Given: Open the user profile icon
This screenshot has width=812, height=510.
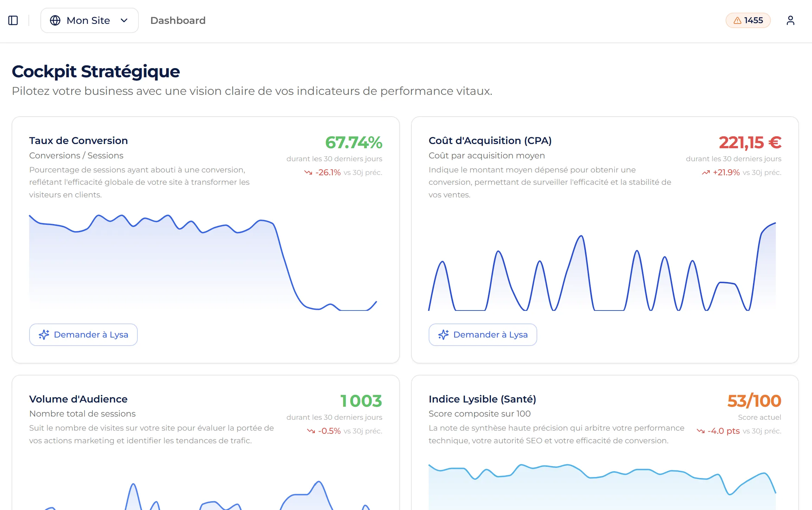Looking at the screenshot, I should click(x=791, y=20).
